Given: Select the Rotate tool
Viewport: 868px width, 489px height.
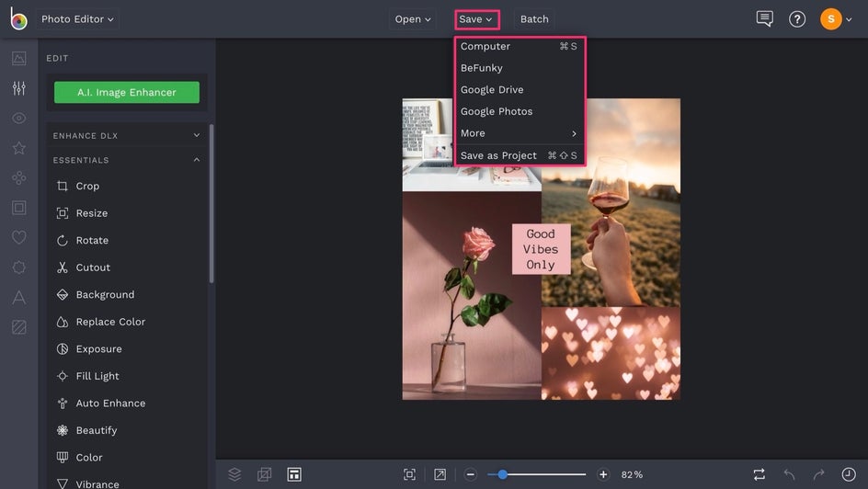Looking at the screenshot, I should [127, 240].
